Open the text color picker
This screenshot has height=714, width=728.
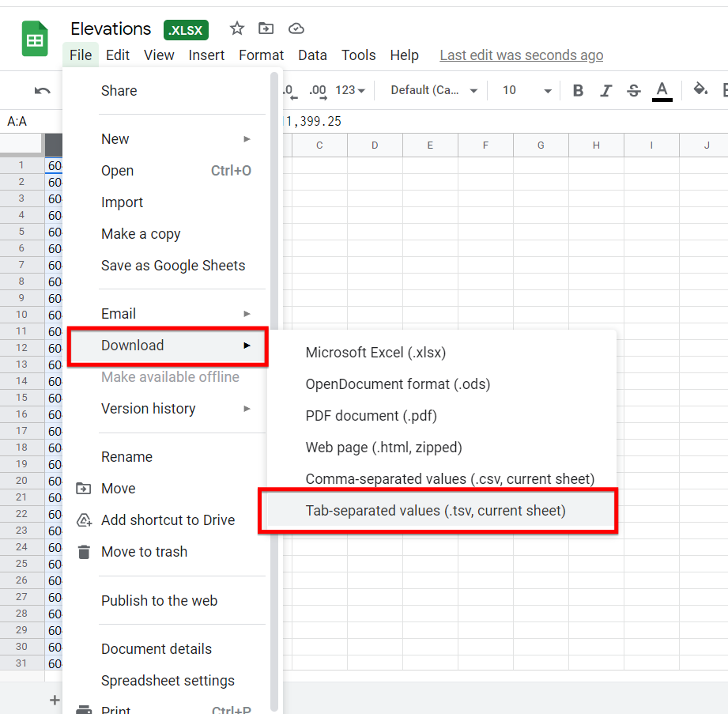coord(662,91)
